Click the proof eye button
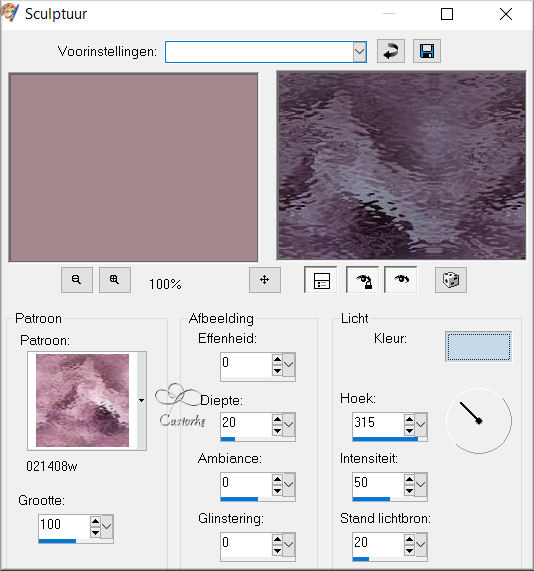The height and width of the screenshot is (571, 534). click(401, 280)
